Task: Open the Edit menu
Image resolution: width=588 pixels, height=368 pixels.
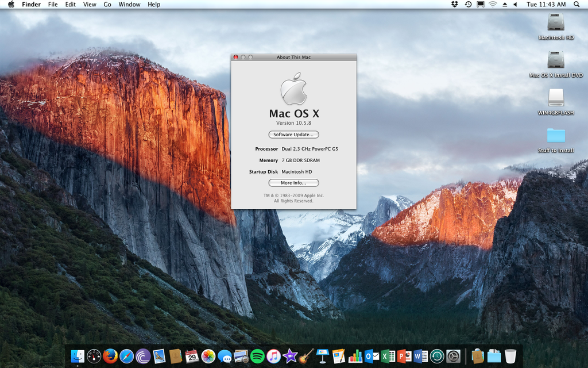Action: pos(71,4)
